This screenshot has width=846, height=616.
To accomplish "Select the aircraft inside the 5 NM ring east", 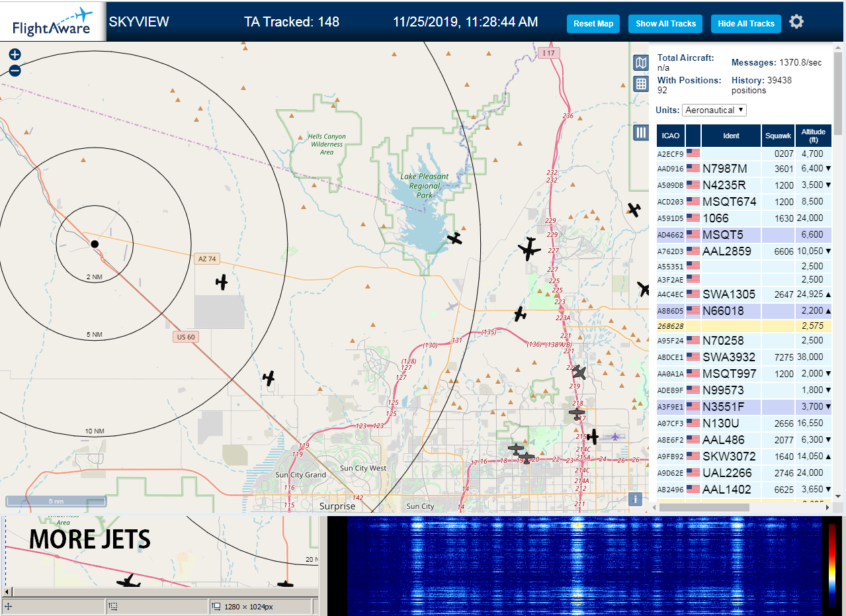I will [222, 282].
